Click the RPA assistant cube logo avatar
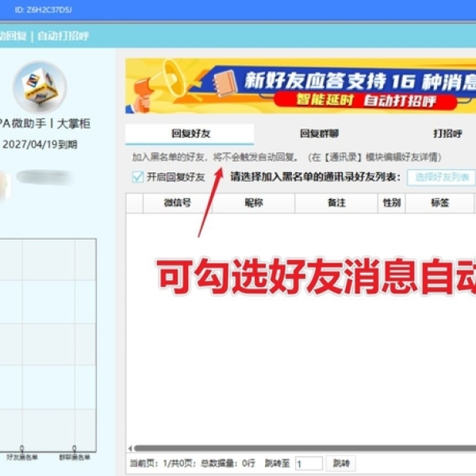Viewport: 476px width, 476px height. (x=40, y=86)
